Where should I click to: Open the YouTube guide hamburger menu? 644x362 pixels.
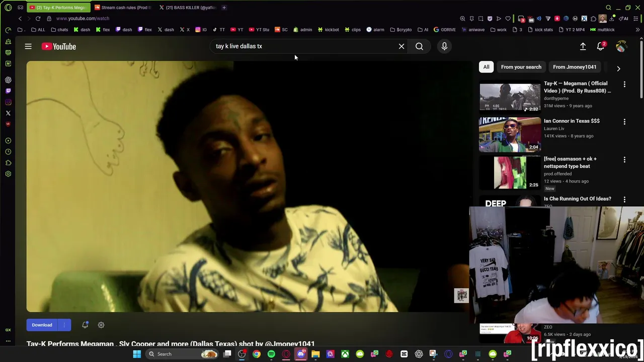[28, 46]
